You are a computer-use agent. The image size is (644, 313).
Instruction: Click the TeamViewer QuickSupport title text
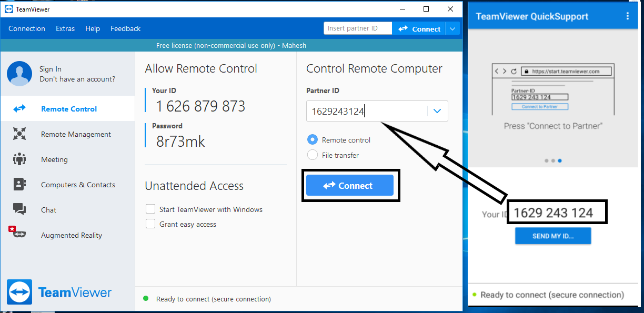(532, 16)
